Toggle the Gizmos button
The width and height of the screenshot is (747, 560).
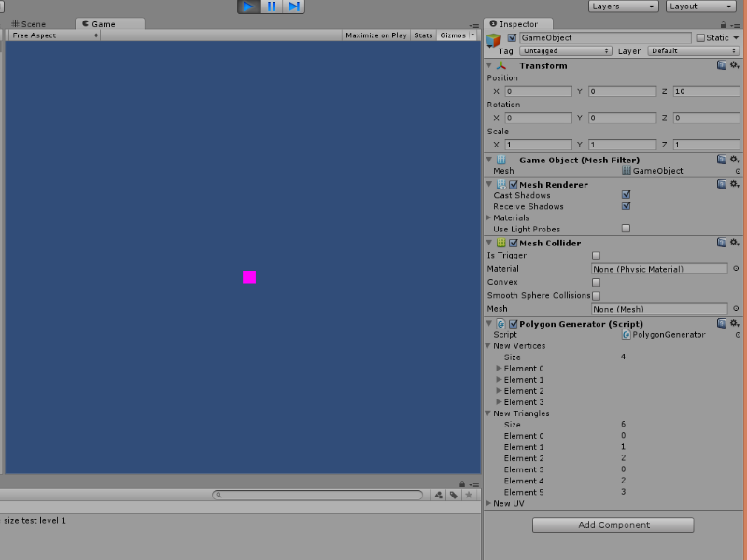point(453,35)
